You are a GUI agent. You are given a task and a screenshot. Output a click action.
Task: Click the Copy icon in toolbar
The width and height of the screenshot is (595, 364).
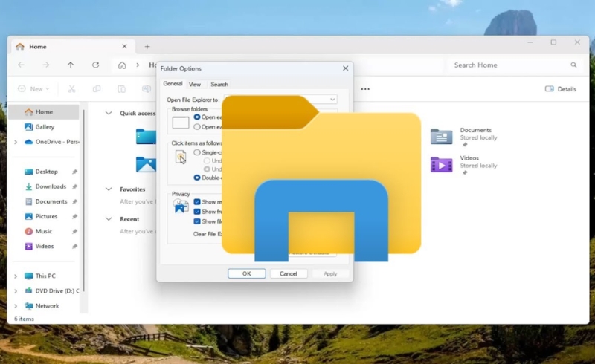point(97,88)
